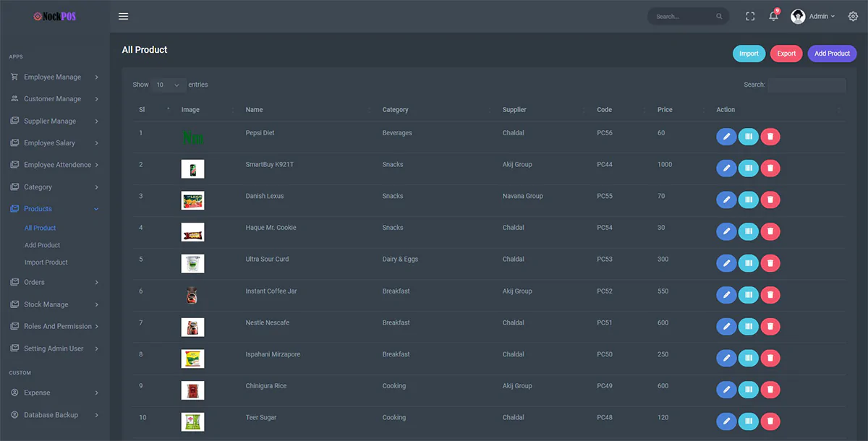The image size is (868, 441).
Task: Sort the table by Price column
Action: pyautogui.click(x=665, y=110)
